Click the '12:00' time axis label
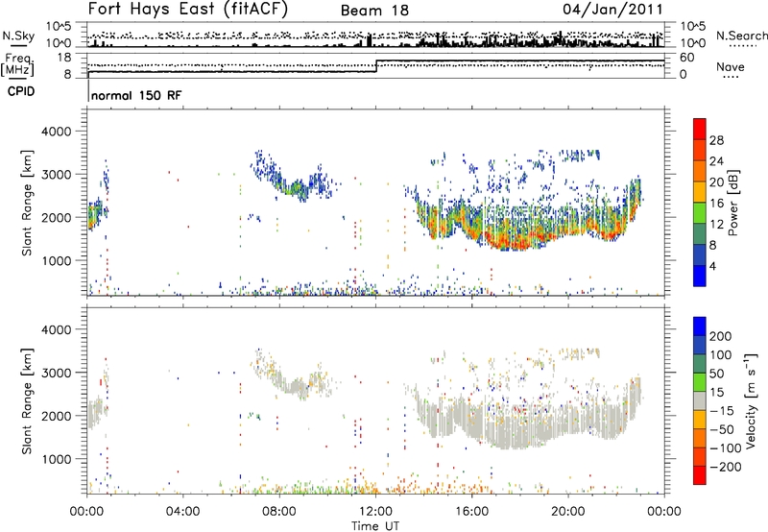This screenshot has width=768, height=532. coord(375,512)
